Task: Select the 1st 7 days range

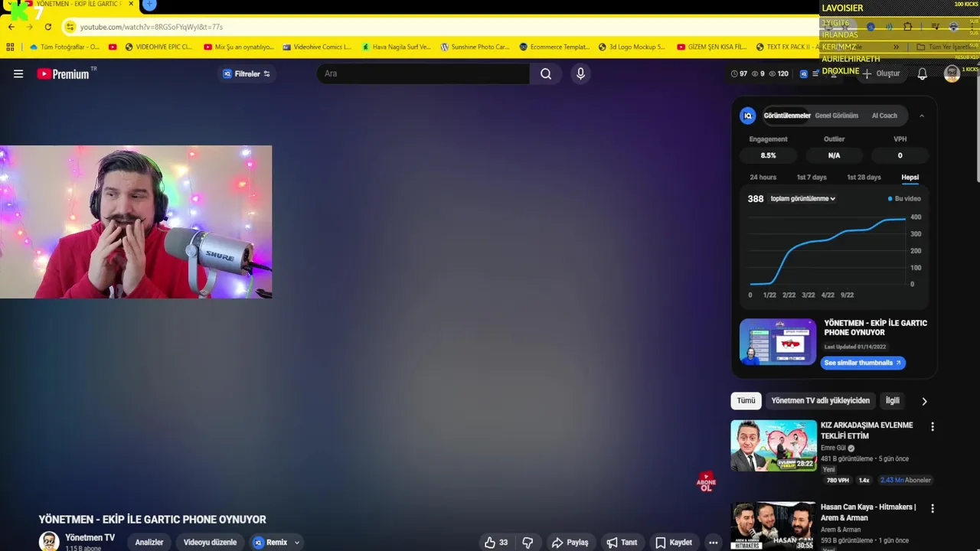Action: tap(812, 178)
